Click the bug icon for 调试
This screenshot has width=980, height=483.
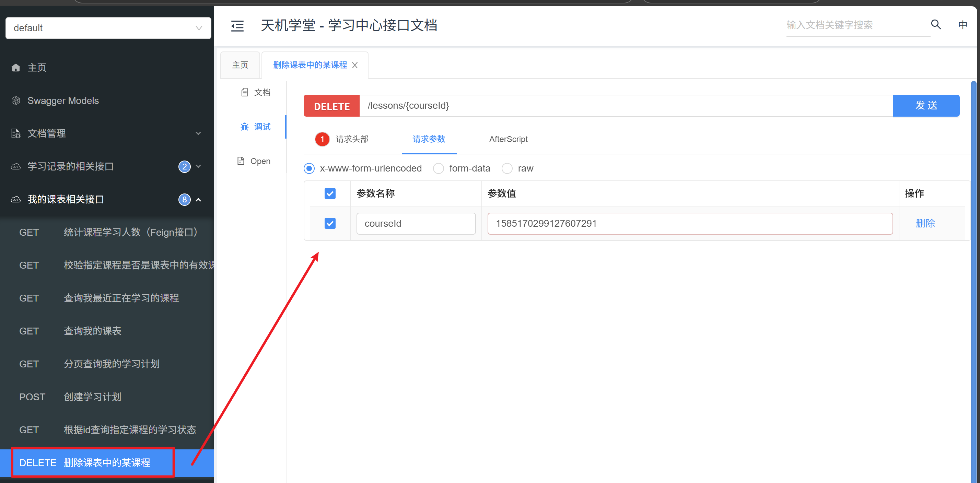tap(244, 127)
